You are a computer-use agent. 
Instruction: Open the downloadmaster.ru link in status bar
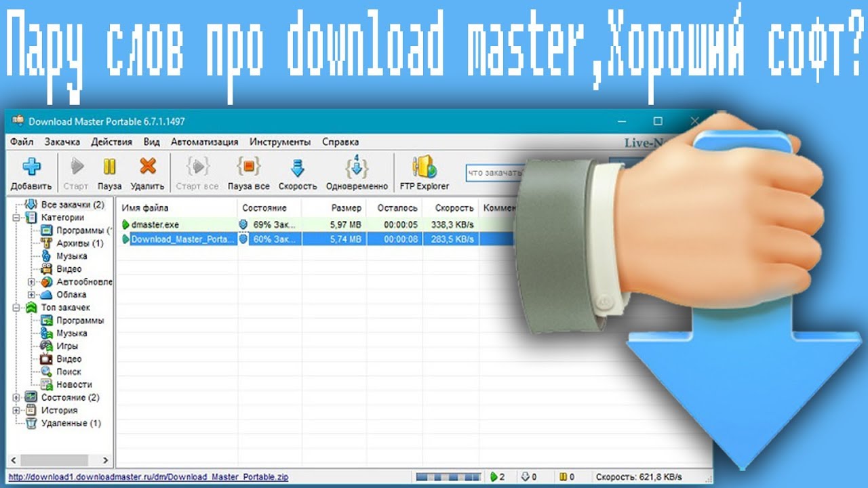(149, 477)
